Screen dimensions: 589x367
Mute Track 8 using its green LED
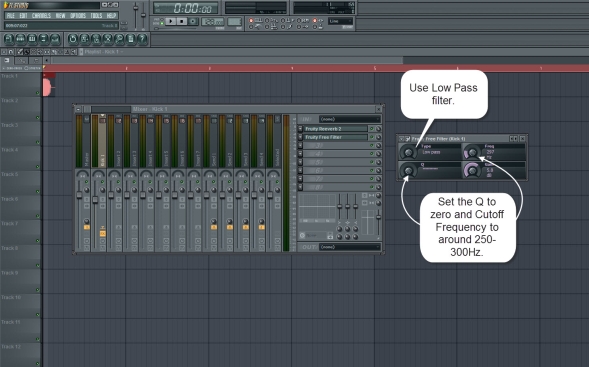pyautogui.click(x=38, y=265)
